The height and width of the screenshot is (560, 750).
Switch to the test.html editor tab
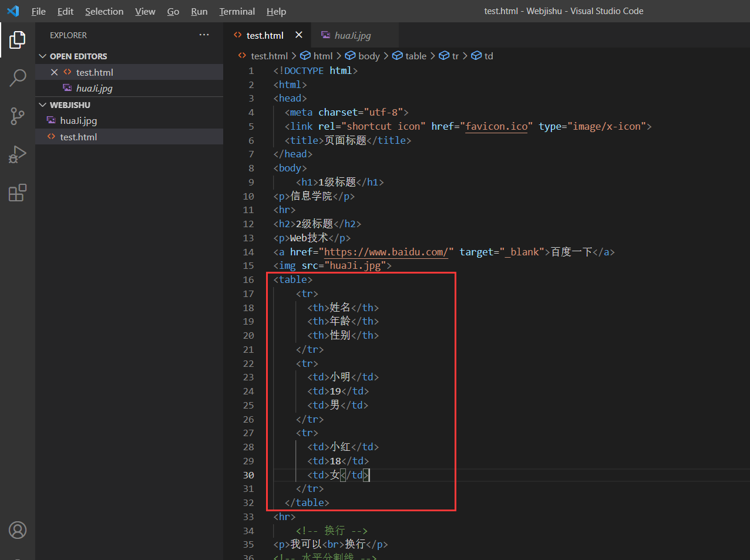point(267,35)
